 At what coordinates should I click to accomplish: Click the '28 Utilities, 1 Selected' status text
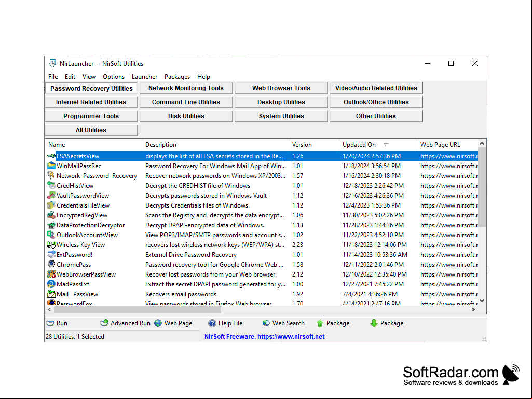pyautogui.click(x=75, y=337)
